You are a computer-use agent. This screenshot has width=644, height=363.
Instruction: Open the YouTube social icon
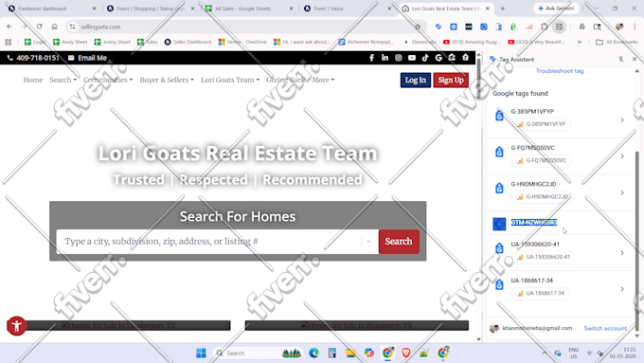tap(412, 58)
